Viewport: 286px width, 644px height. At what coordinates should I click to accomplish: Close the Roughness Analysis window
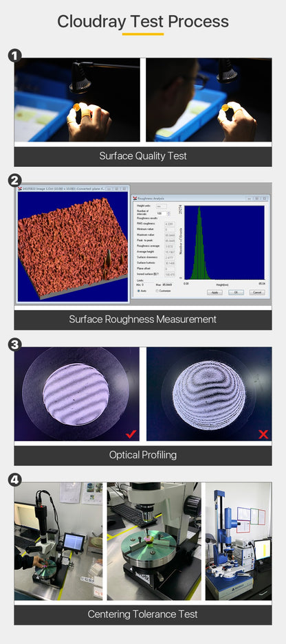264,199
